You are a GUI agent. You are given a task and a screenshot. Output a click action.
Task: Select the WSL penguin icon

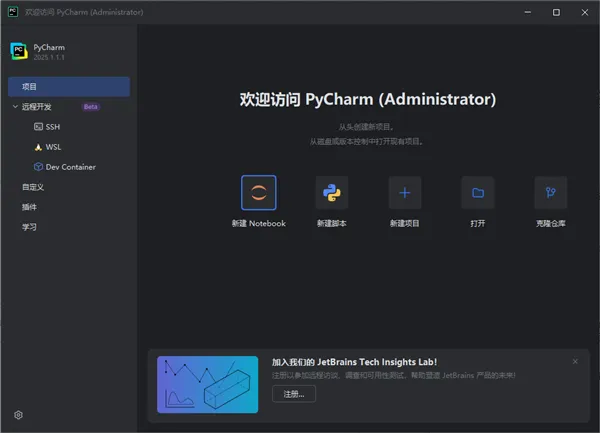coord(38,147)
